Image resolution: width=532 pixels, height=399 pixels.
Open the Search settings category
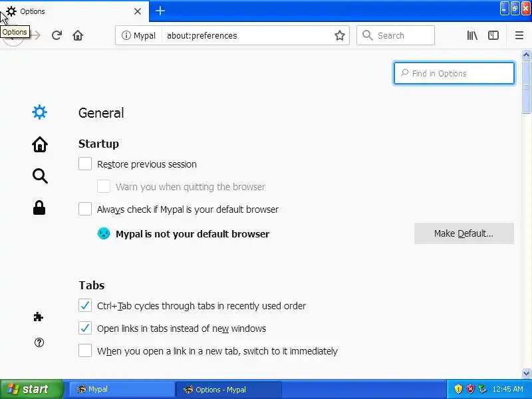click(40, 176)
